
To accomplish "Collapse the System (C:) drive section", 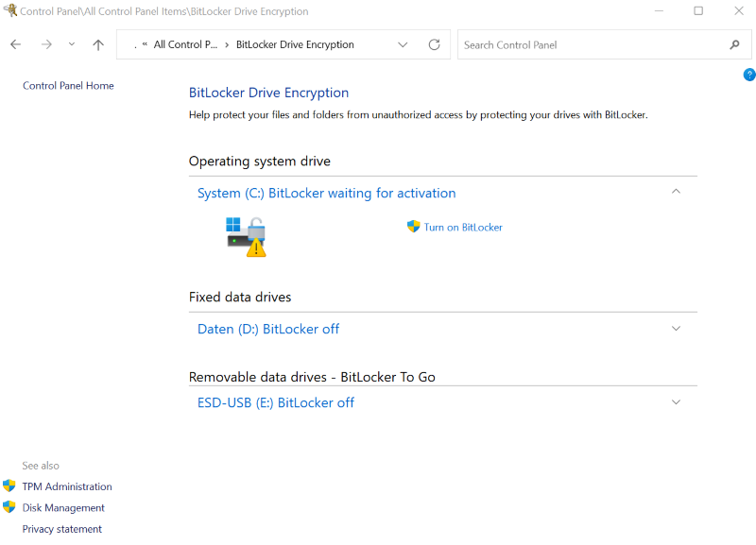I will coord(676,190).
